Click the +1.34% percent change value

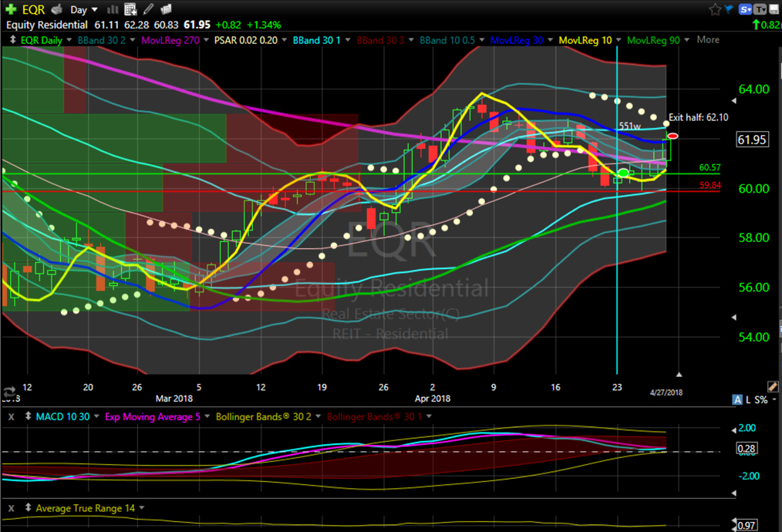(x=264, y=25)
